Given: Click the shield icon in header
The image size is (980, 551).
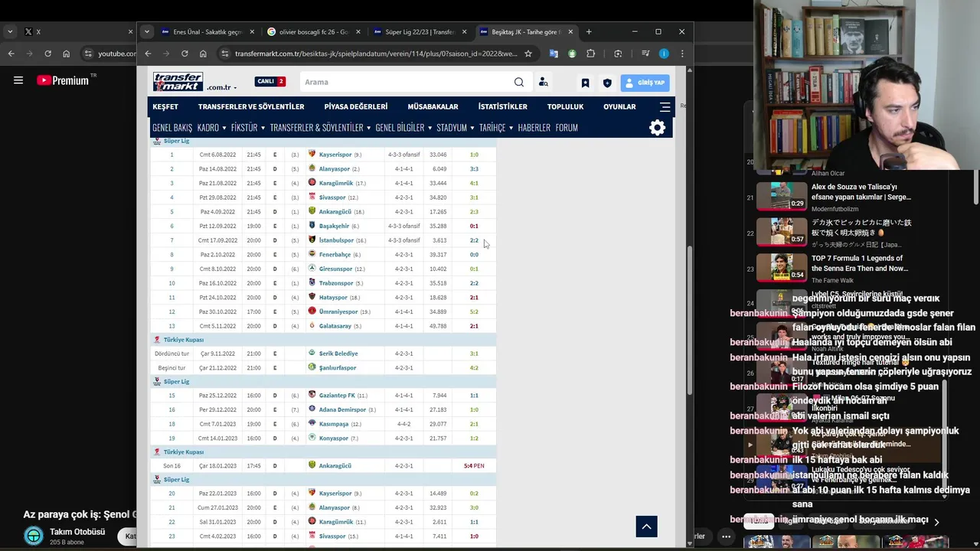Looking at the screenshot, I should [607, 83].
